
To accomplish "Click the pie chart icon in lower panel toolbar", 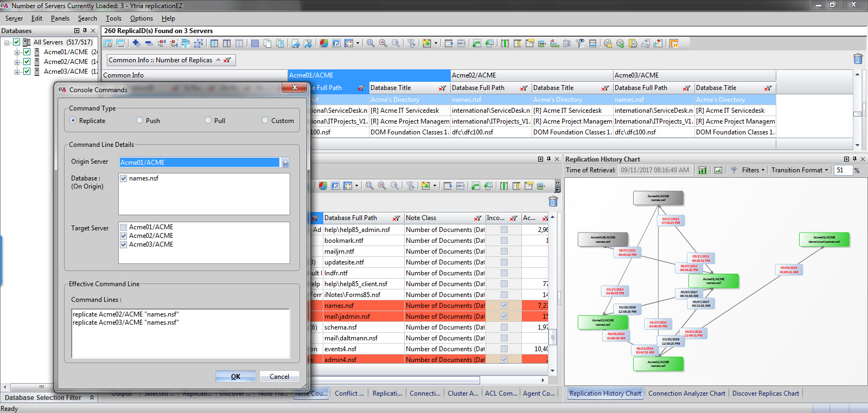I will coord(323,186).
